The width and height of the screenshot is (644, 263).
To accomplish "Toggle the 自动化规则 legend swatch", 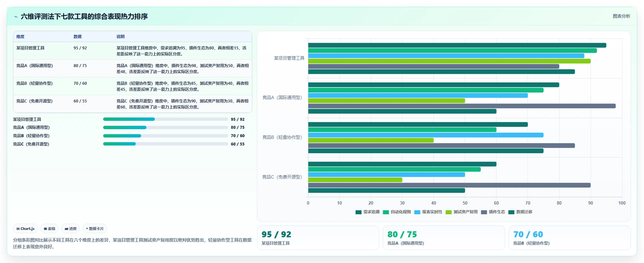I will 386,212.
